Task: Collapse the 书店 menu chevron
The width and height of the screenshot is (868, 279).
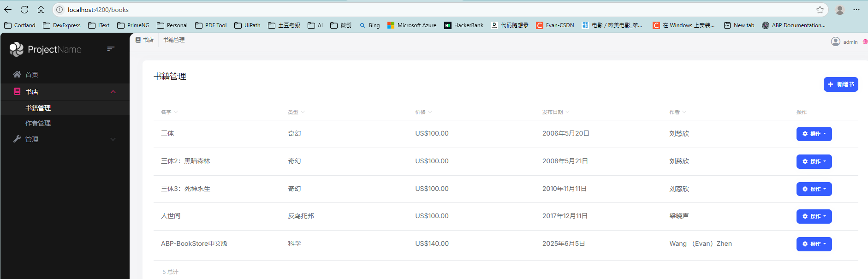Action: coord(113,92)
